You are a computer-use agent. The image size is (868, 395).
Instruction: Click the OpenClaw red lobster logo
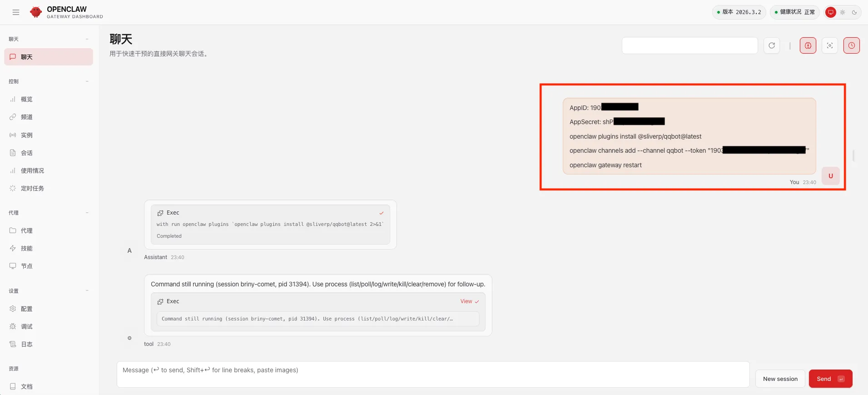tap(36, 12)
